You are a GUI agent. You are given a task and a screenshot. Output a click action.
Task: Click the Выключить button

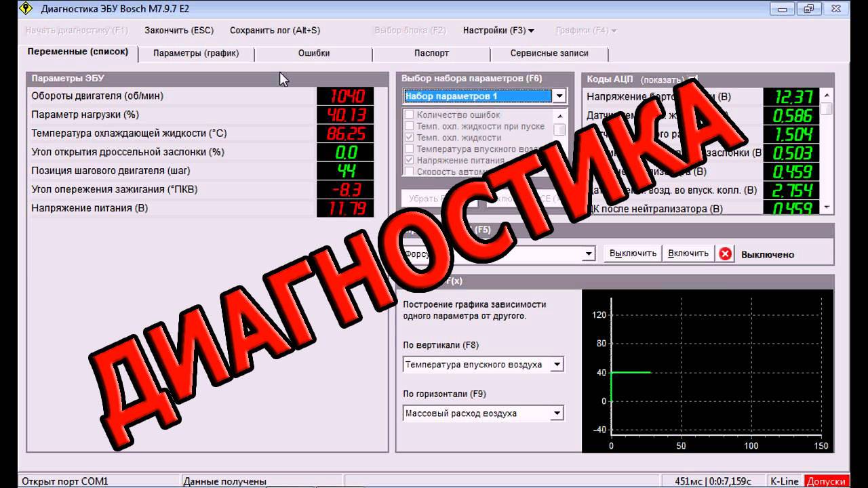(633, 253)
